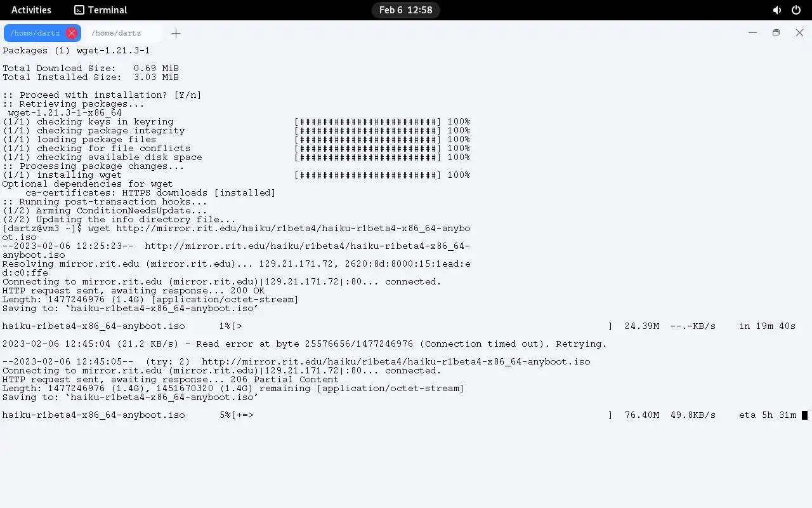This screenshot has height=508, width=812.
Task: Click the Terminal icon in top bar
Action: tap(79, 10)
